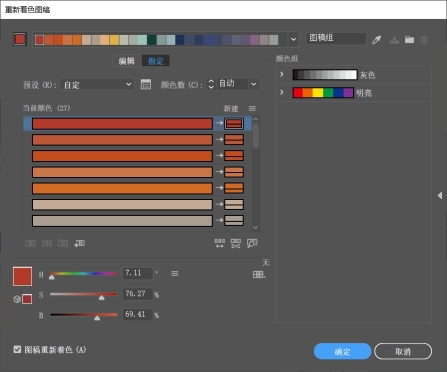This screenshot has width=447, height=372.
Task: Click the separate colors into rows icon
Action: 47,243
